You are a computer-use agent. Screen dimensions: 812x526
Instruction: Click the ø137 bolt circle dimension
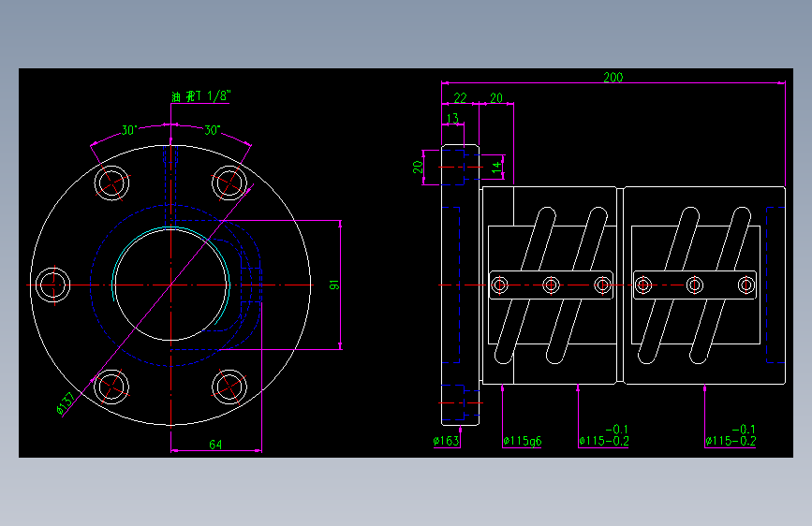click(66, 403)
